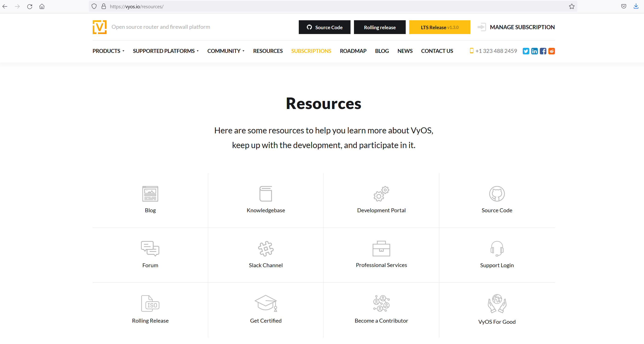Open the Contact Us menu item

coord(437,51)
